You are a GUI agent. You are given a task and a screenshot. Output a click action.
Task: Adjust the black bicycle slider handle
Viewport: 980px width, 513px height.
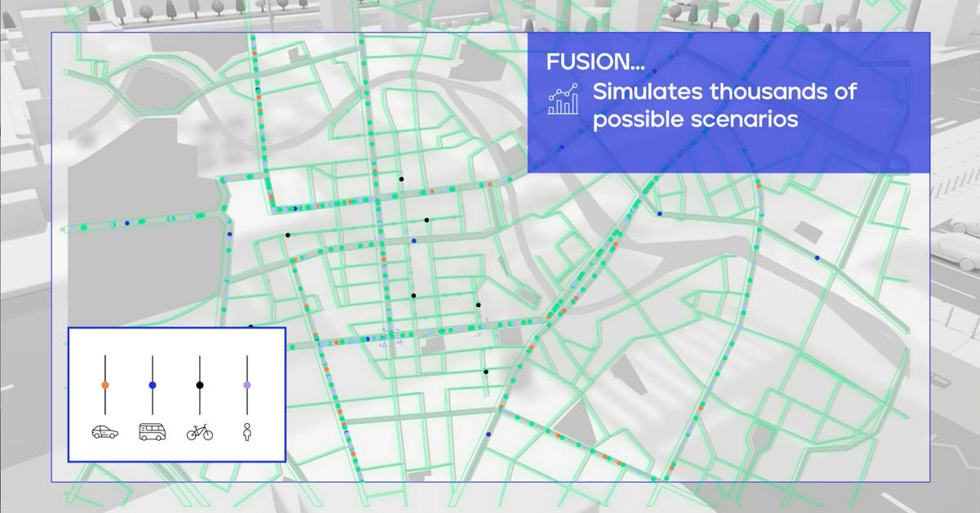(200, 385)
